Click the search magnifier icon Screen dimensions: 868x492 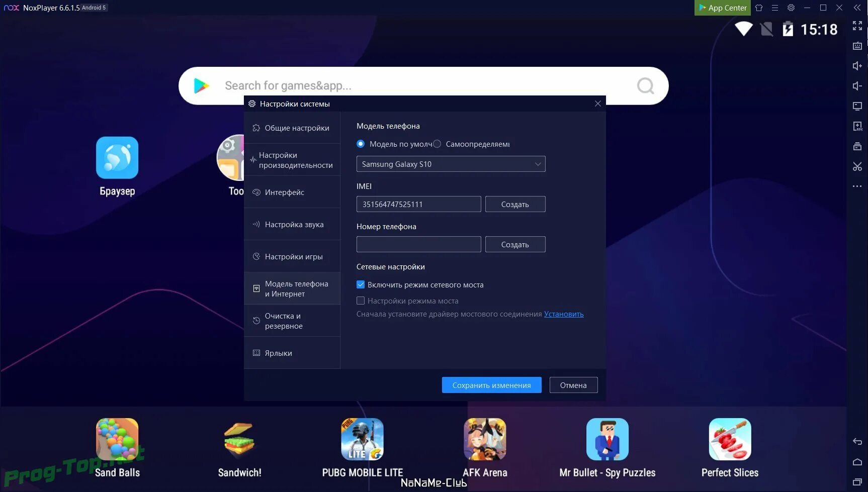pos(646,86)
